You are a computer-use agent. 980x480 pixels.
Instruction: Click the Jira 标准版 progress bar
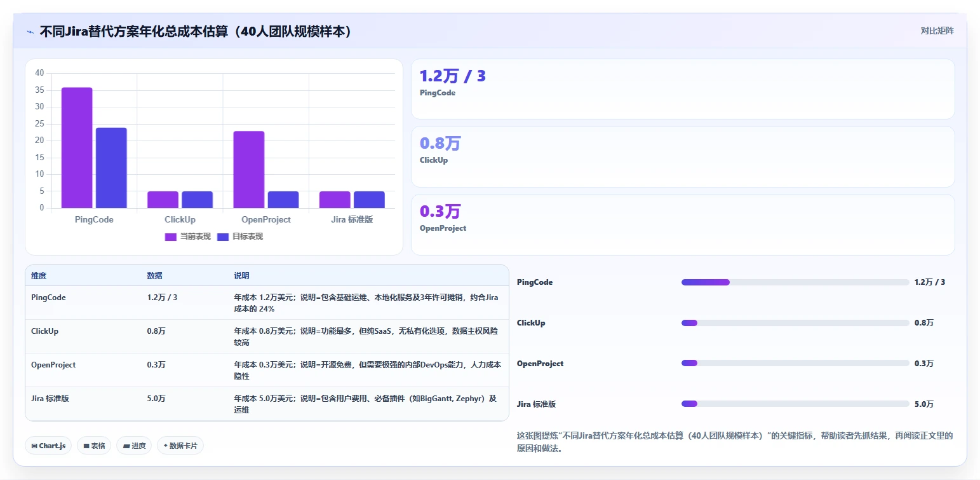point(795,404)
